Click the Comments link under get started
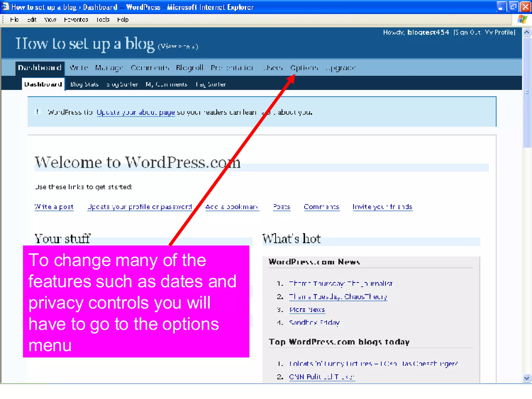 [322, 207]
